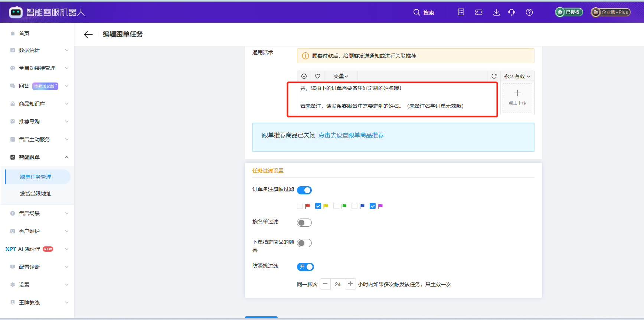Check the red flag checkbox

pos(300,206)
